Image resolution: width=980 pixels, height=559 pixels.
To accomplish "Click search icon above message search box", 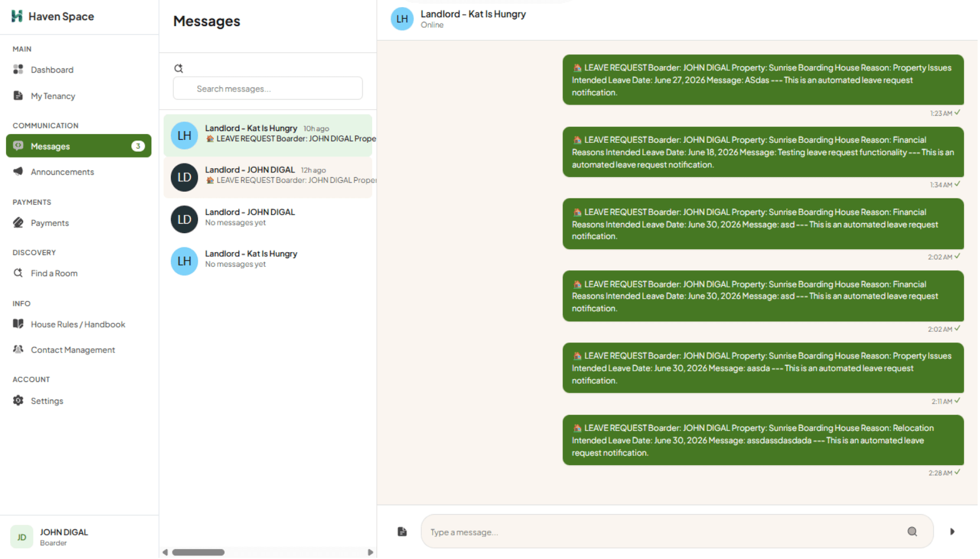I will click(x=178, y=68).
